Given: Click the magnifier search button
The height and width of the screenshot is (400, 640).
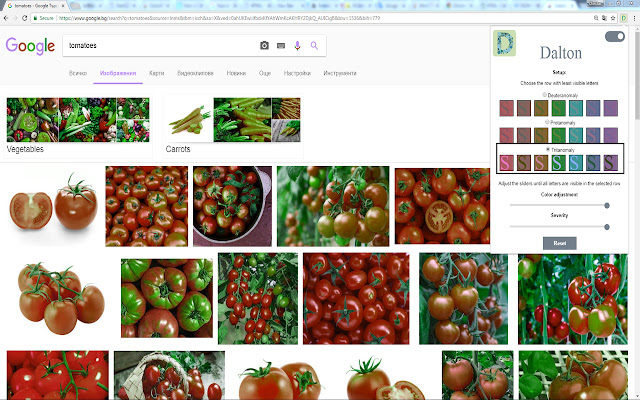Looking at the screenshot, I should tap(314, 45).
